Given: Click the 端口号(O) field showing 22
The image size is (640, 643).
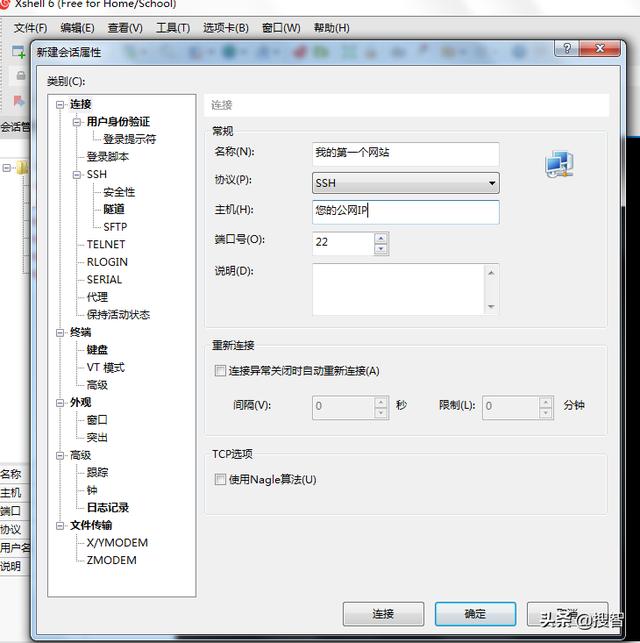Looking at the screenshot, I should tap(343, 243).
